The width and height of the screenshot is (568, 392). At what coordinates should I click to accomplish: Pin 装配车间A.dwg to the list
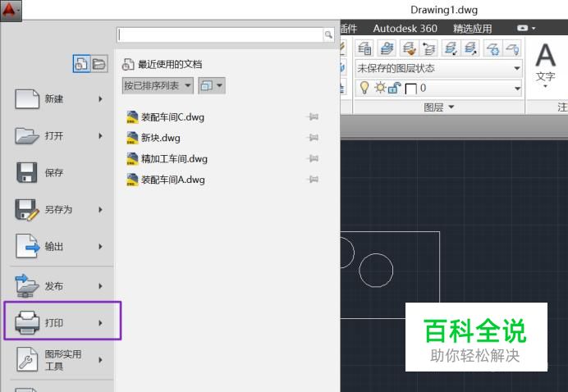click(313, 179)
